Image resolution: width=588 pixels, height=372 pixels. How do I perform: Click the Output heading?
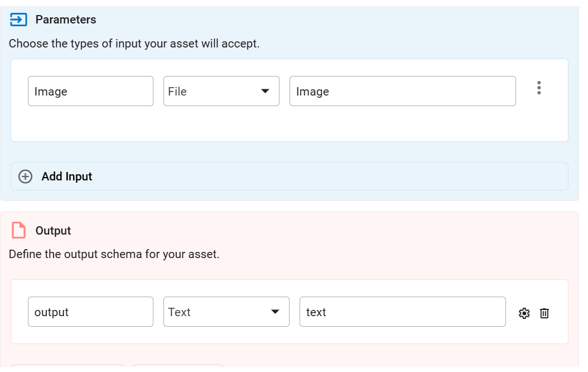[54, 231]
